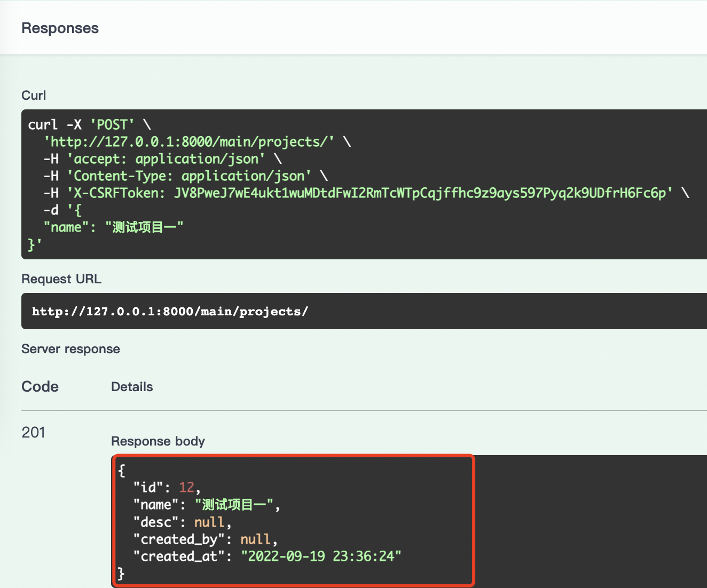Click the Response body label
The image size is (707, 588).
158,441
